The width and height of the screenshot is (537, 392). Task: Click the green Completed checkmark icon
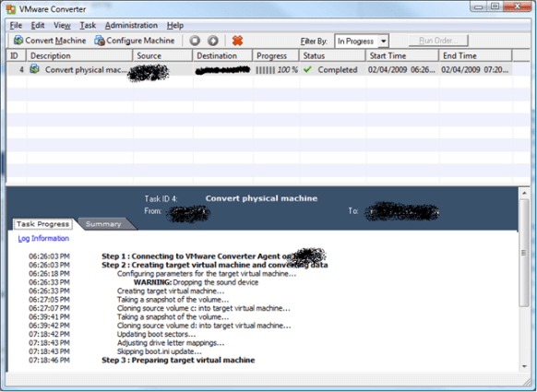click(307, 69)
